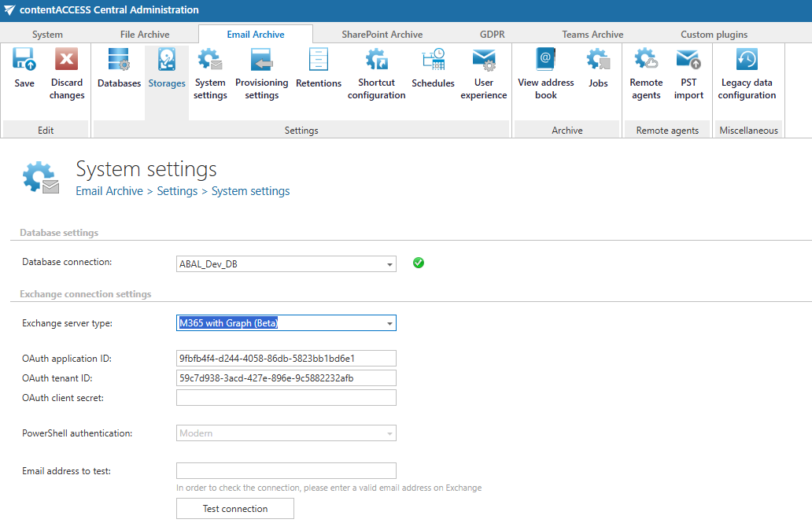Open Remote agents icon

(646, 59)
